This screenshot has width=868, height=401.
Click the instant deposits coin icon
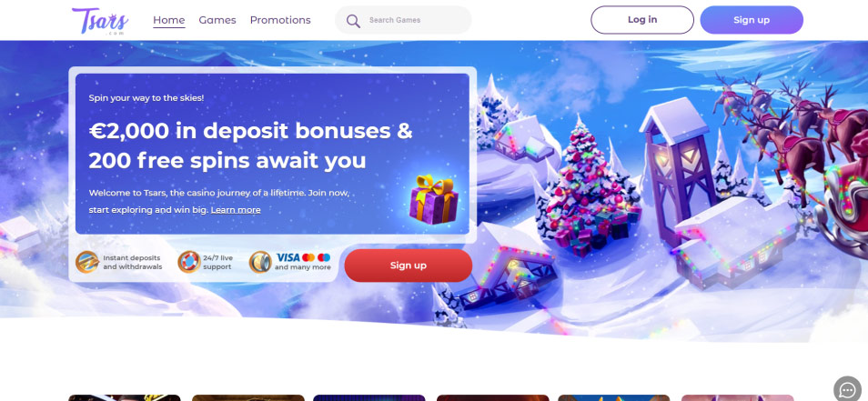[x=87, y=262]
